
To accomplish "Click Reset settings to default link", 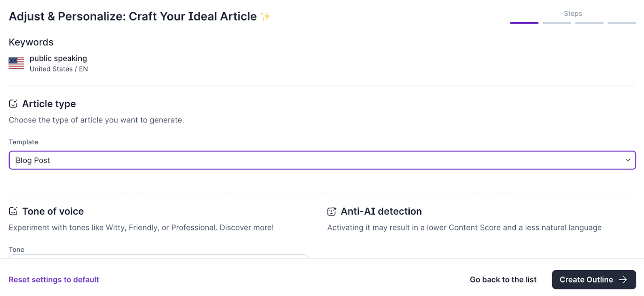I will (54, 279).
